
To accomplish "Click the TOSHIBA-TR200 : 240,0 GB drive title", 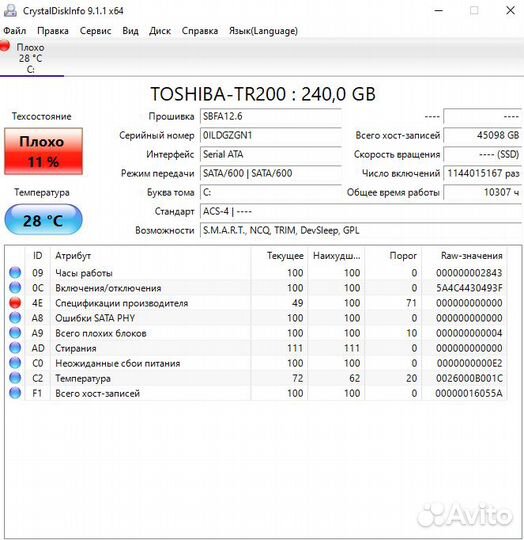I will 263,94.
